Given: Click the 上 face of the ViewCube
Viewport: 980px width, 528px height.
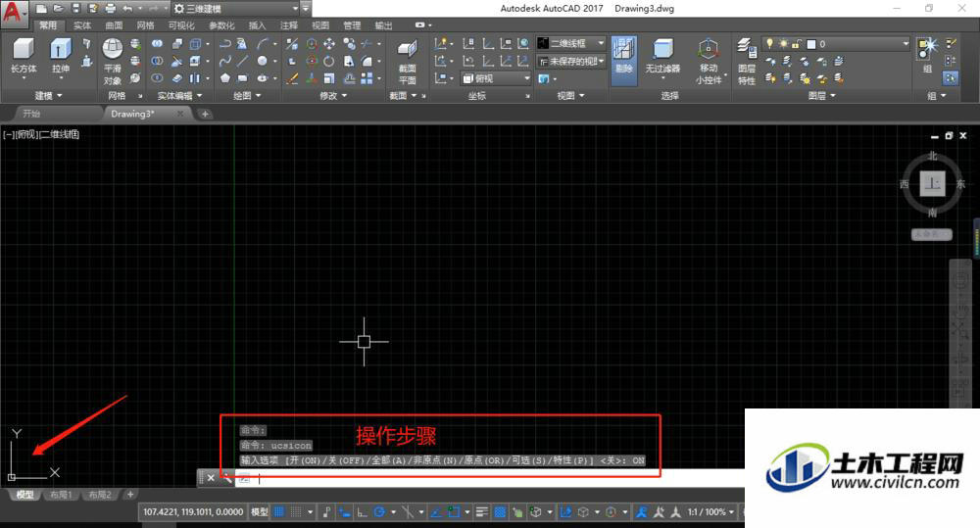Looking at the screenshot, I should [x=932, y=183].
